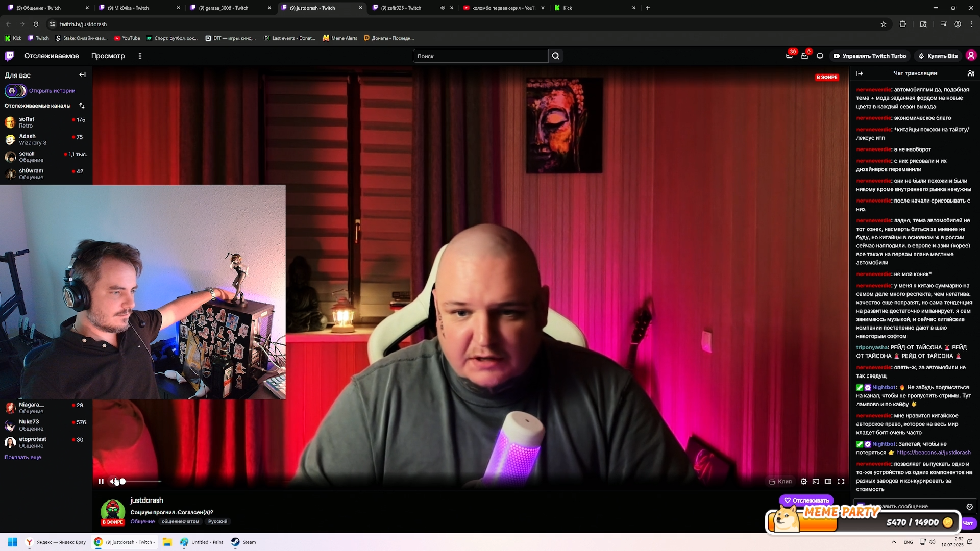980x551 pixels.
Task: Toggle theatre mode
Action: point(828,481)
